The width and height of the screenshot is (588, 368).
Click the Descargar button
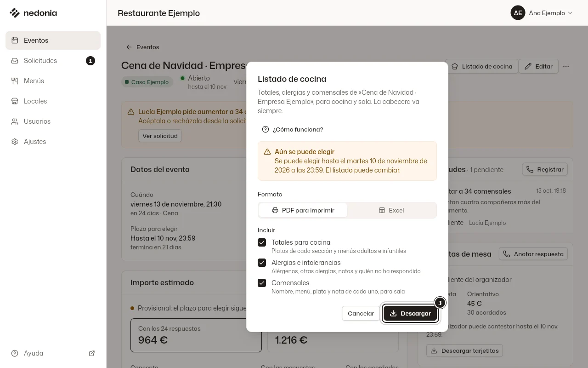(410, 313)
